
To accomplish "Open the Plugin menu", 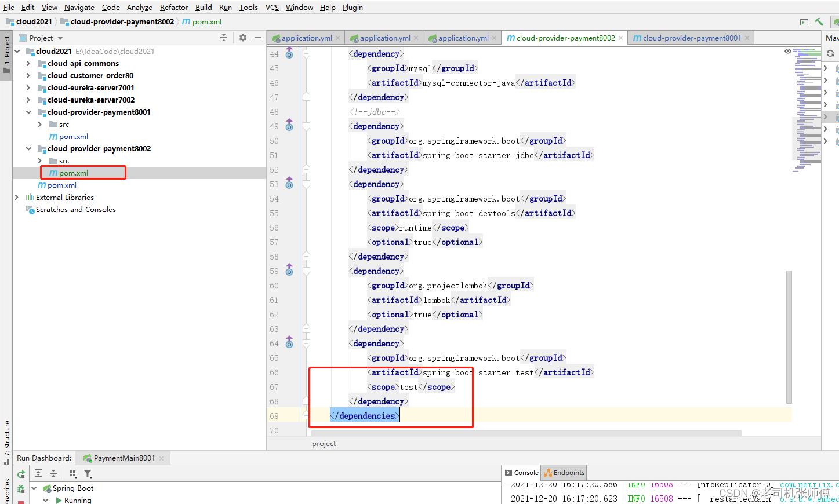I will (353, 7).
